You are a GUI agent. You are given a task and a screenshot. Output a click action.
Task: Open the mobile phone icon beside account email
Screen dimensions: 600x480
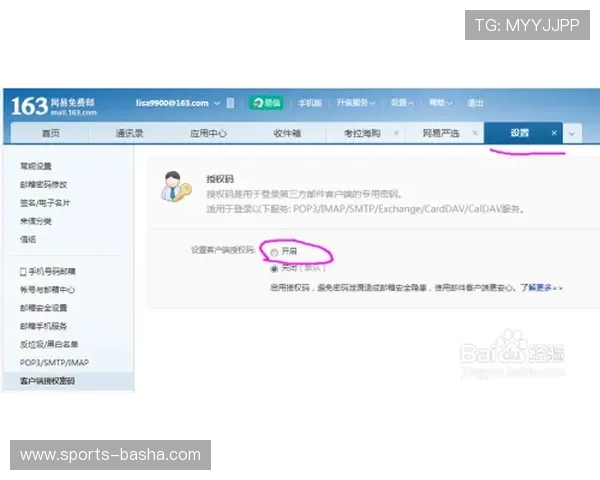[x=230, y=103]
